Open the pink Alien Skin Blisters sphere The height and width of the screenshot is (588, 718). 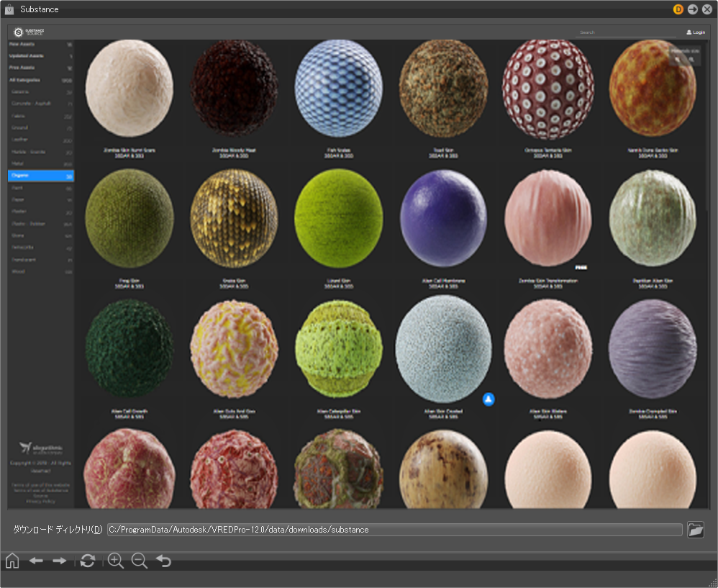tap(548, 348)
